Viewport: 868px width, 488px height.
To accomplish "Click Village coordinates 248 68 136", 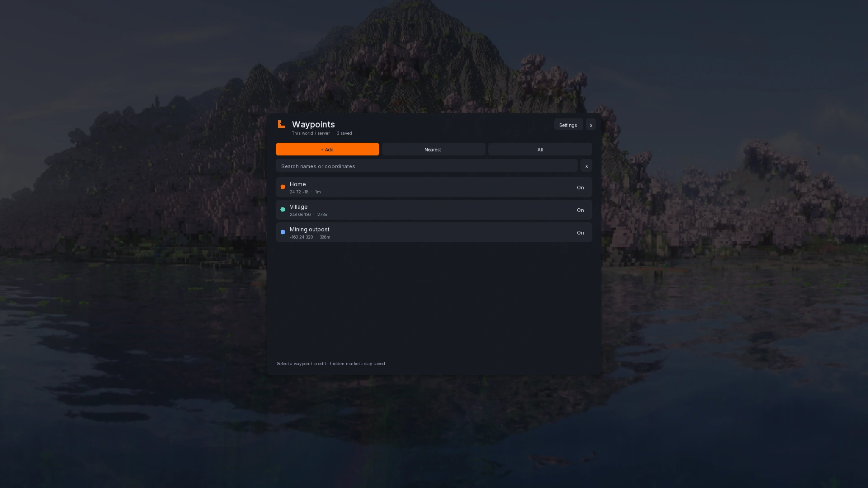I will coord(300,215).
